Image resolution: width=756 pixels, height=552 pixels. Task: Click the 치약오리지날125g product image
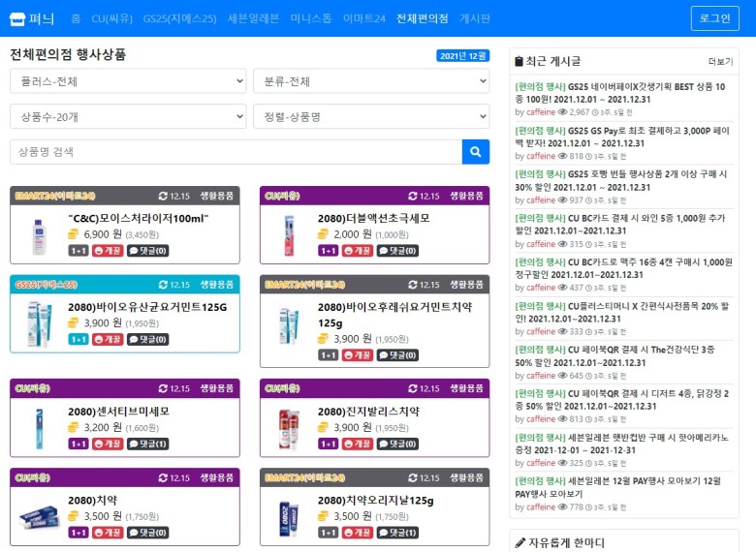[x=289, y=518]
